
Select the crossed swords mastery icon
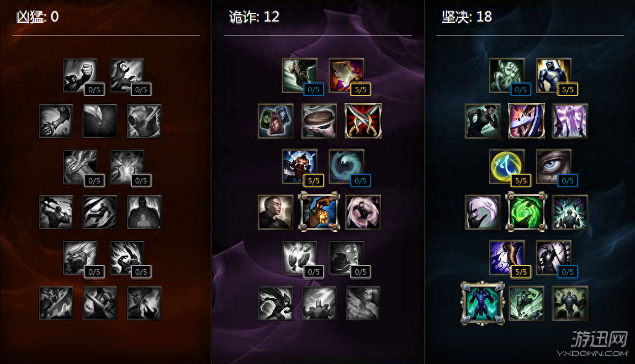(x=363, y=121)
